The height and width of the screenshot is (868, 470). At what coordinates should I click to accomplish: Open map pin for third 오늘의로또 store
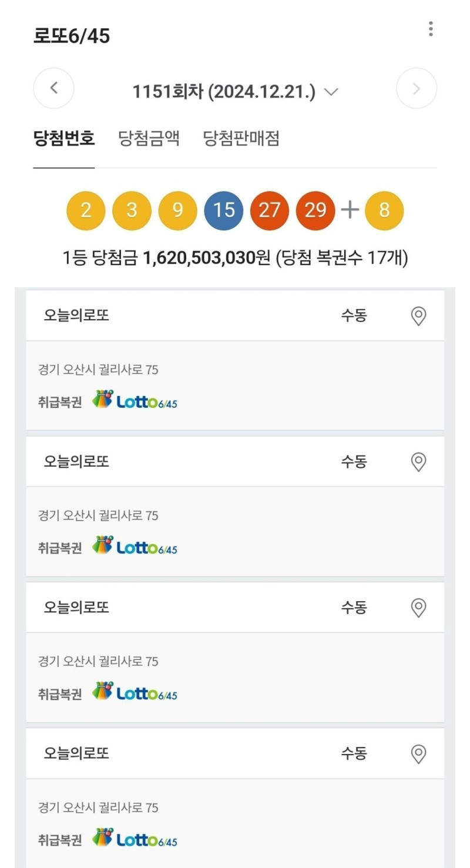(x=418, y=608)
